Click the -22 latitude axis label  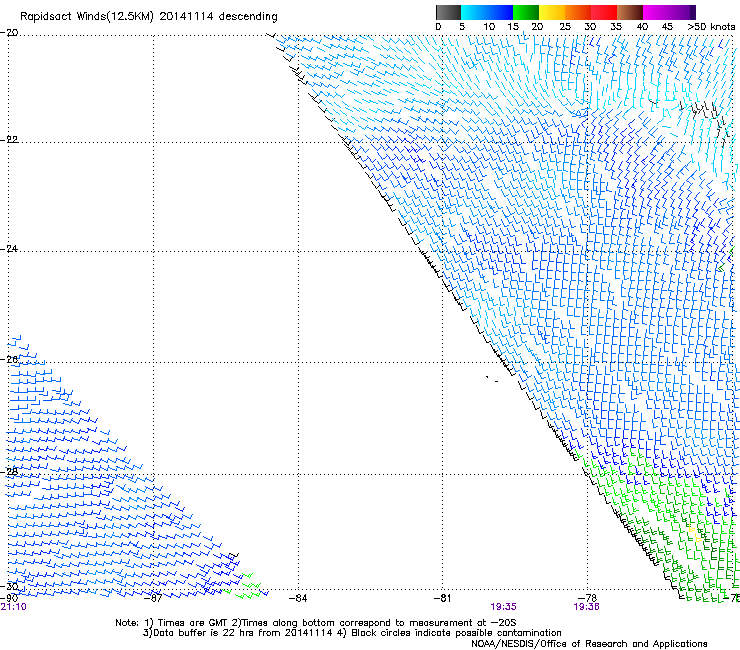[9, 140]
